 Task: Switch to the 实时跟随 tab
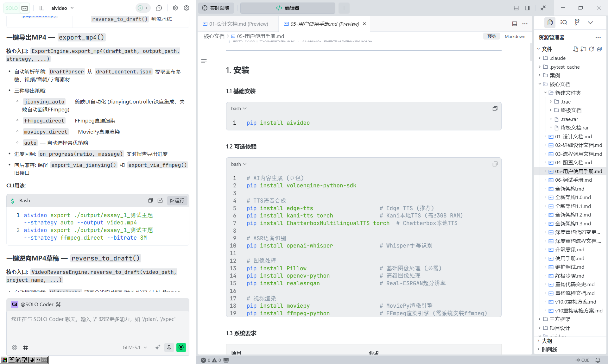point(216,8)
